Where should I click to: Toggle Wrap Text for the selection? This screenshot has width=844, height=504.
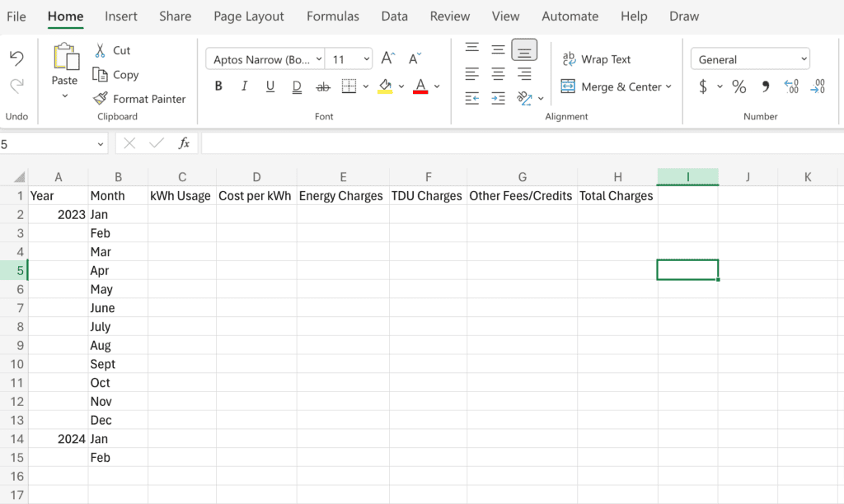(x=596, y=58)
